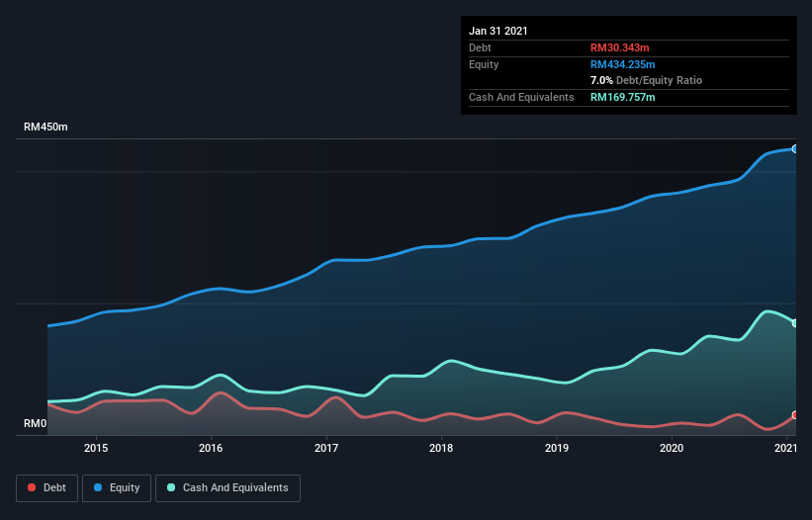Select the 2016 x-axis label
This screenshot has width=812, height=520.
coord(211,449)
